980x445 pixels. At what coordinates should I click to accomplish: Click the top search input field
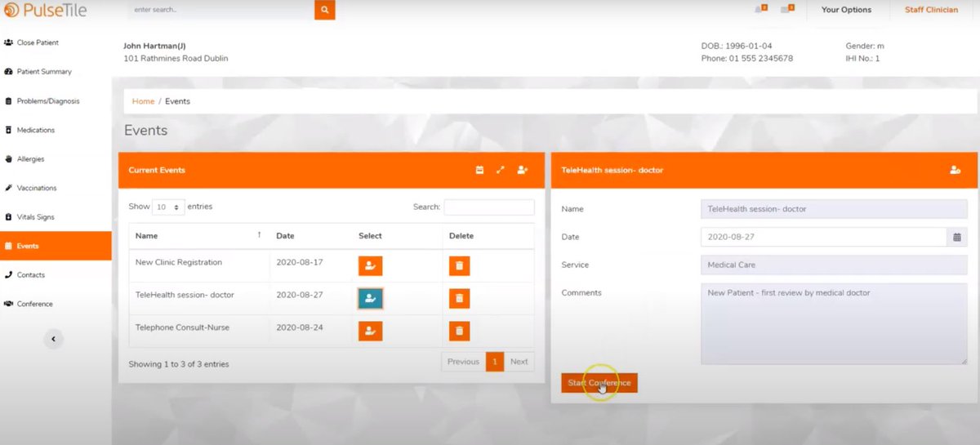(x=220, y=10)
